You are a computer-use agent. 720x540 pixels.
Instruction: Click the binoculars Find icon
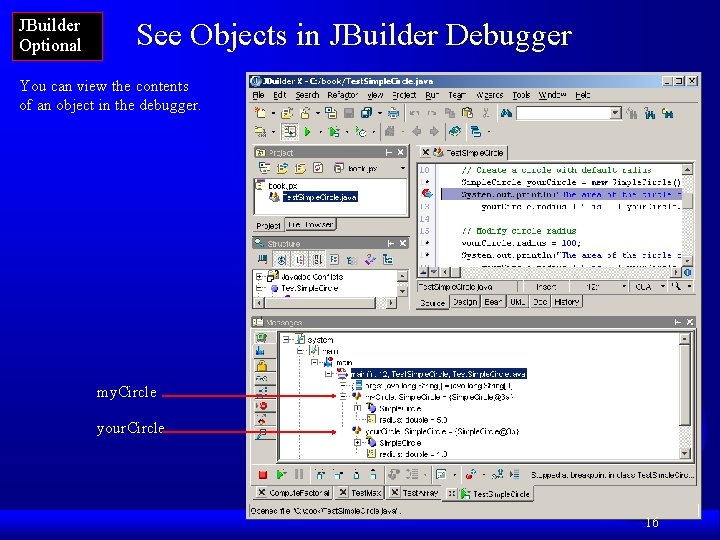click(x=506, y=113)
